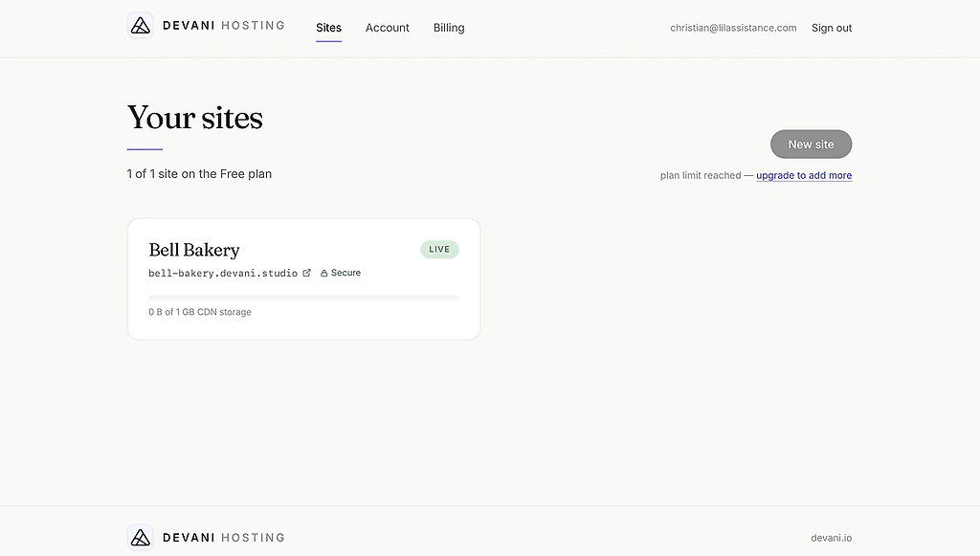Go to the Billing tab
This screenshot has width=980, height=556.
tap(449, 28)
